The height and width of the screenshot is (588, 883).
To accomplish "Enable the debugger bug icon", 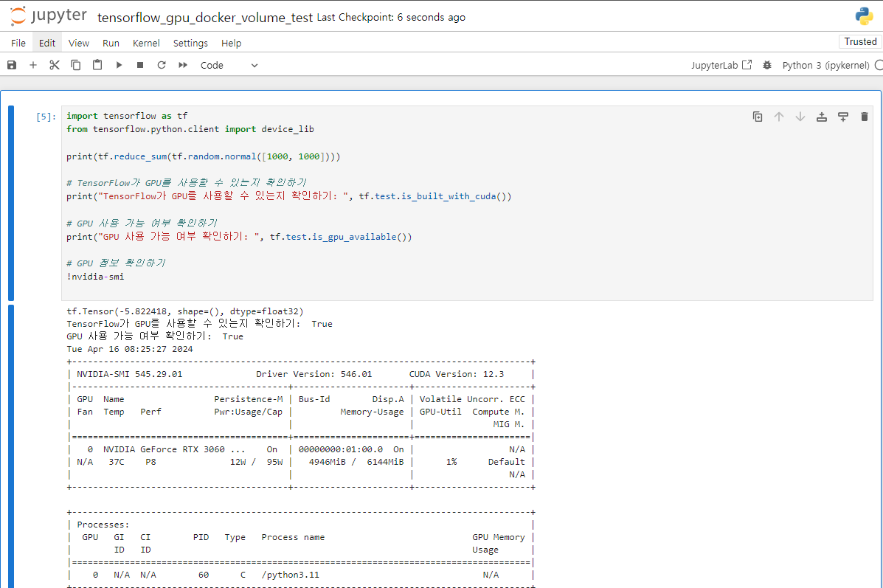I will pos(767,66).
